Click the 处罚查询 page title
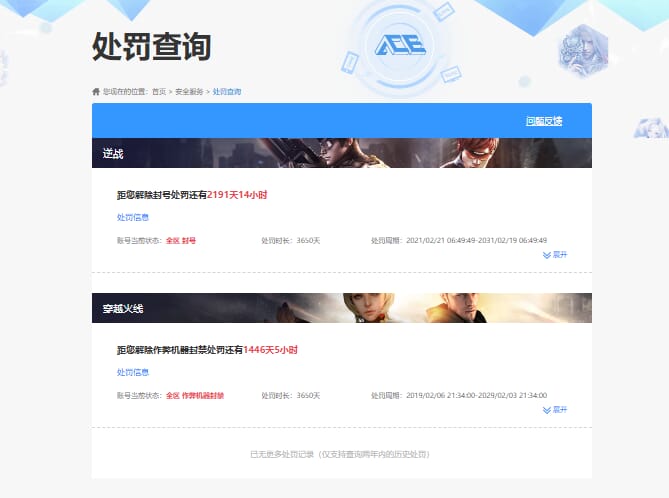Screen dimensions: 669x498 click(x=151, y=46)
